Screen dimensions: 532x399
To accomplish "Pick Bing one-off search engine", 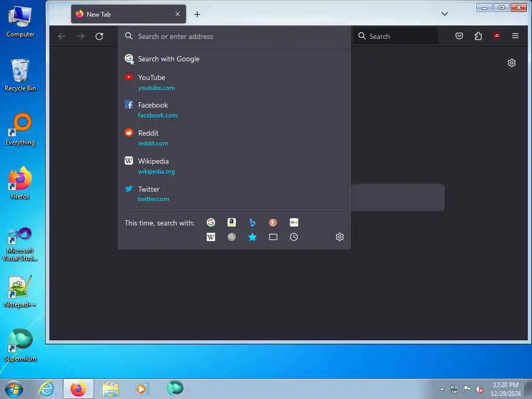I will (x=252, y=222).
